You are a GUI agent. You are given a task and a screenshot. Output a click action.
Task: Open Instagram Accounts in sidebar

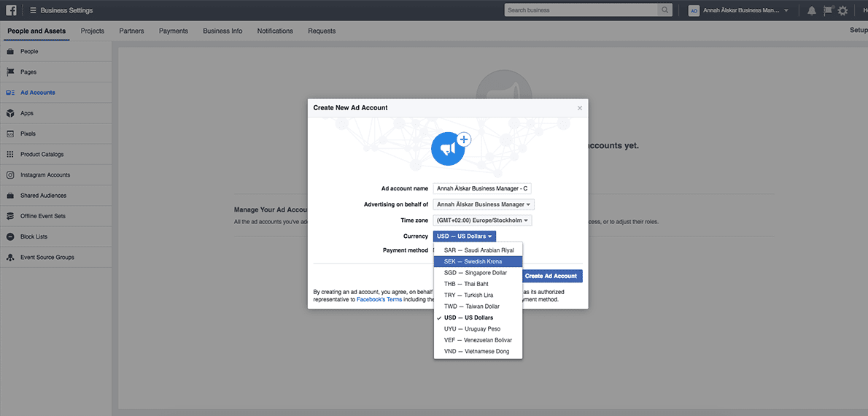[44, 175]
